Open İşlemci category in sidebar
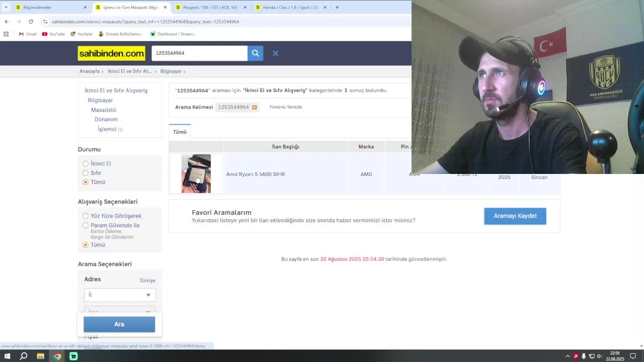 pyautogui.click(x=107, y=129)
